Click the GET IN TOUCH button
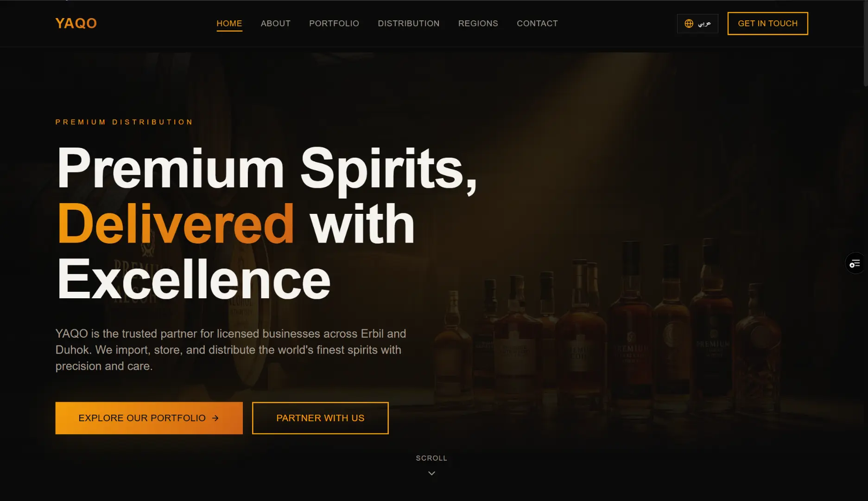 click(768, 24)
